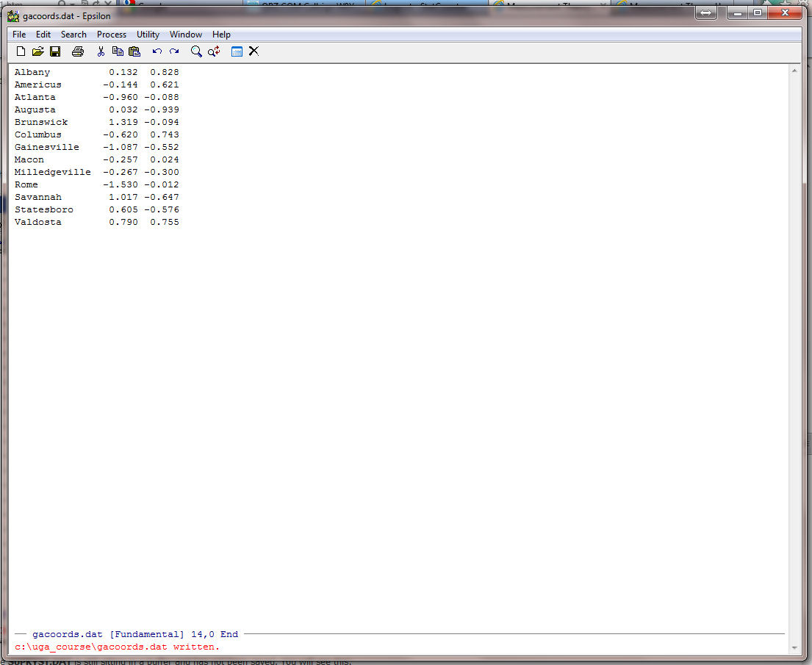The image size is (812, 665).
Task: Open the Process menu
Action: pyautogui.click(x=112, y=35)
